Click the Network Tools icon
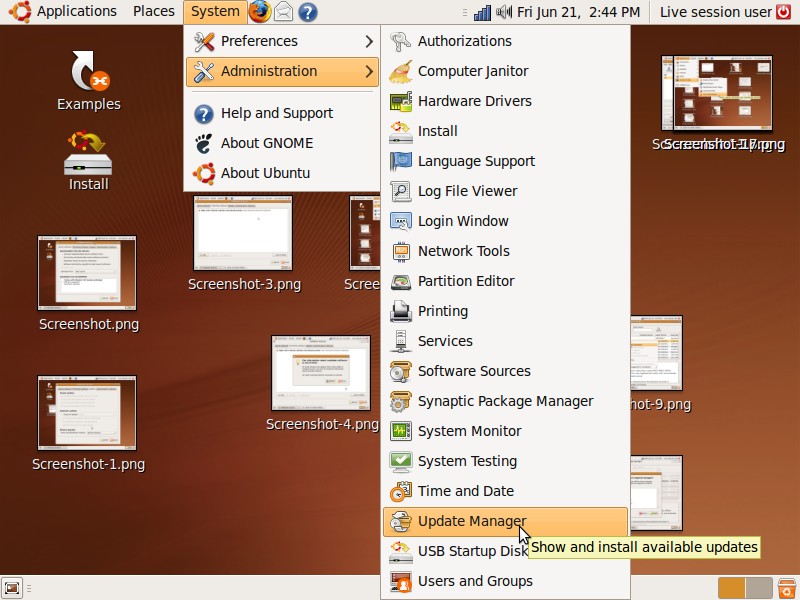 coord(401,252)
